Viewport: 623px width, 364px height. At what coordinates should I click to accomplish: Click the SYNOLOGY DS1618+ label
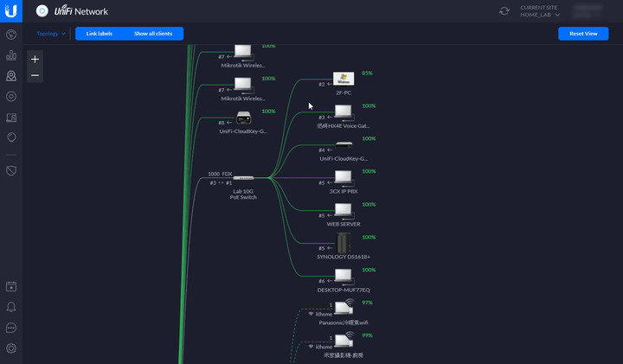pos(344,257)
